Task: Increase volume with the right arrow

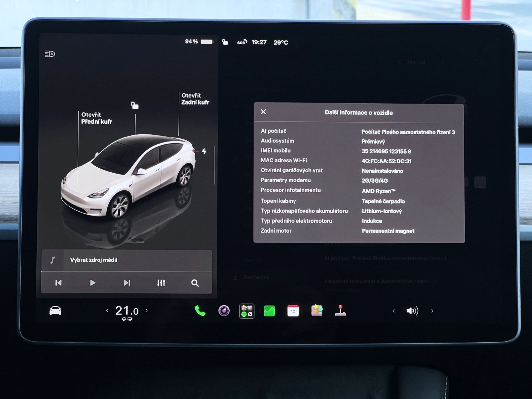Action: click(x=432, y=311)
